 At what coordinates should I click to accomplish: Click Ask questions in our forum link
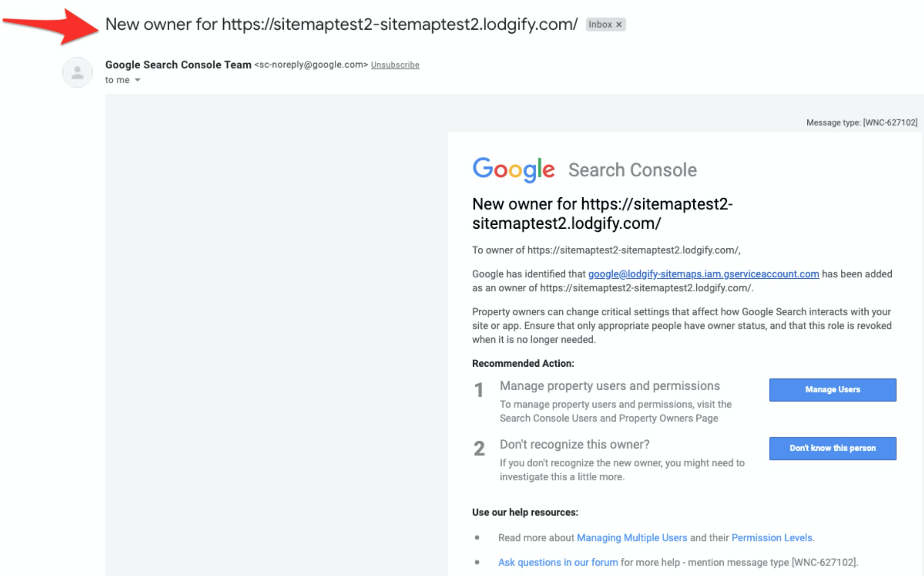(557, 563)
